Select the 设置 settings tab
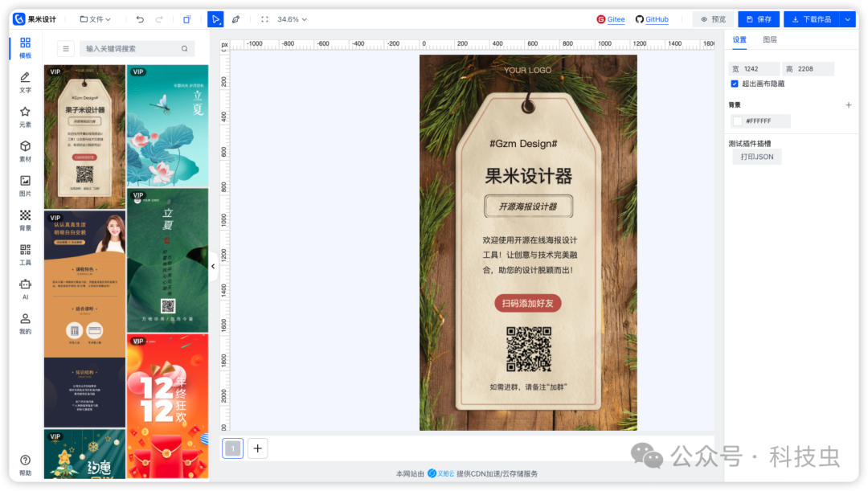The height and width of the screenshot is (491, 868). coord(739,39)
